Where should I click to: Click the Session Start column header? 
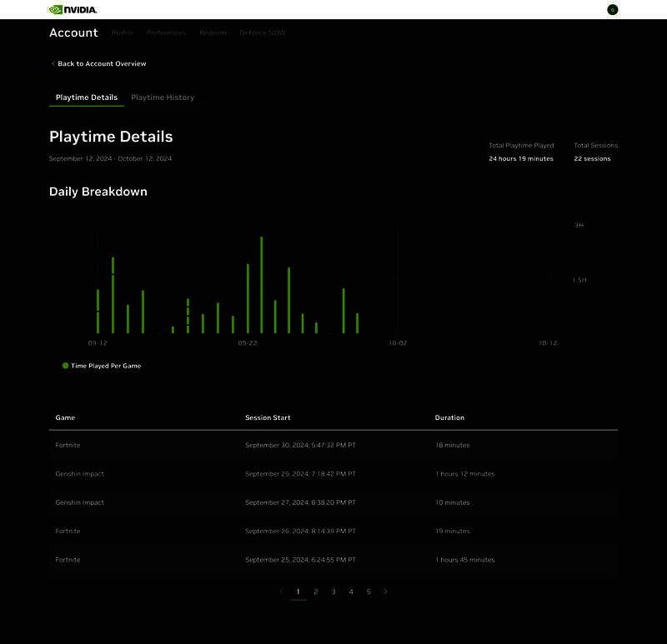(267, 417)
